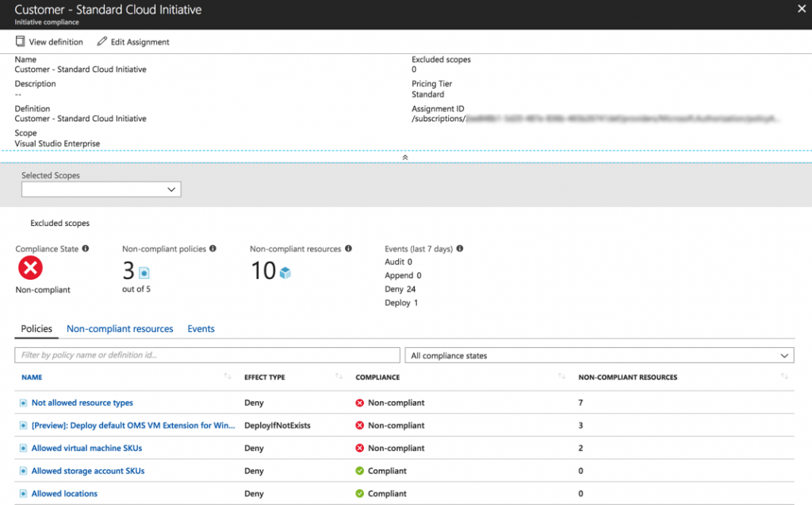Click the policy icon for Allowed storage account SKUs
812x505 pixels.
pyautogui.click(x=23, y=471)
